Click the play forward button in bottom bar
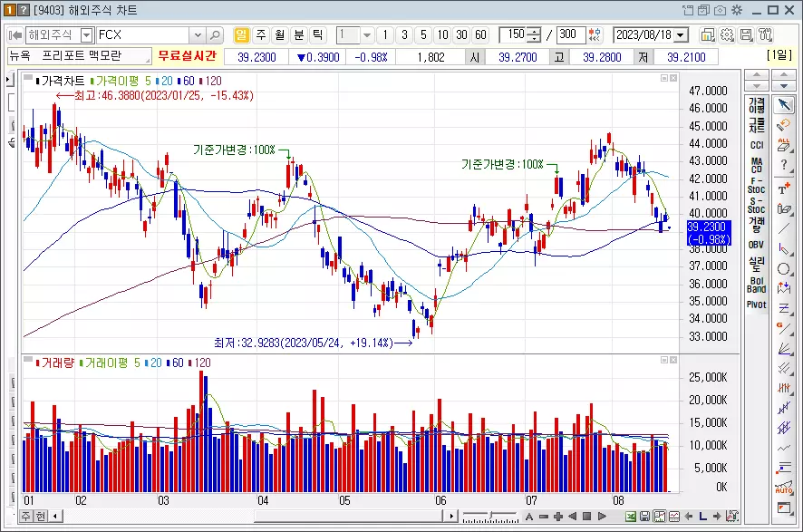The width and height of the screenshot is (803, 532). pos(602,516)
